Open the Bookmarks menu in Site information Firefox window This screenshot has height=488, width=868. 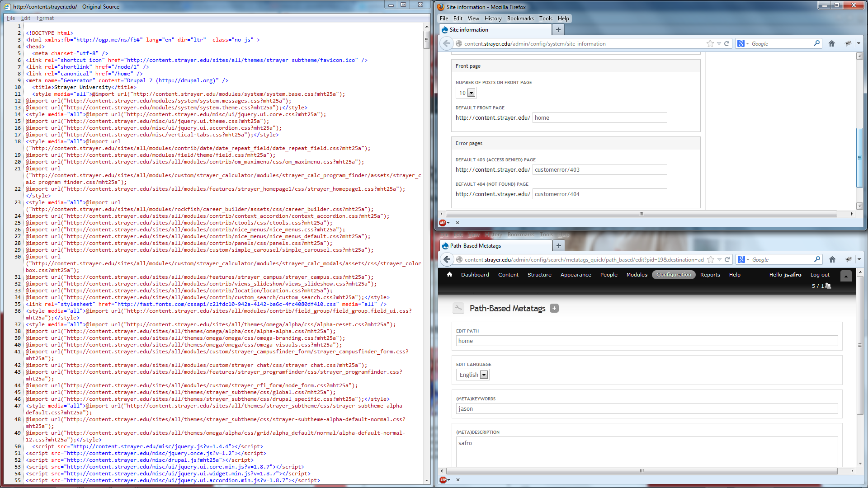(x=520, y=19)
